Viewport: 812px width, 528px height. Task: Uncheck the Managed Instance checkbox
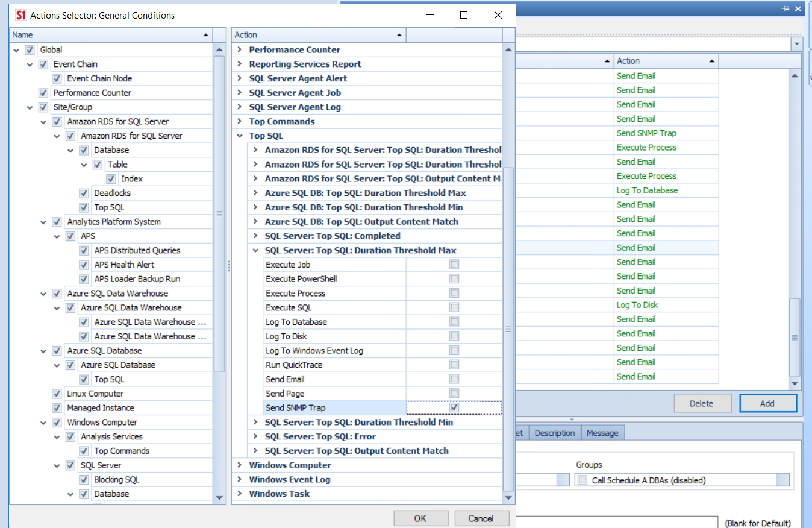click(57, 408)
